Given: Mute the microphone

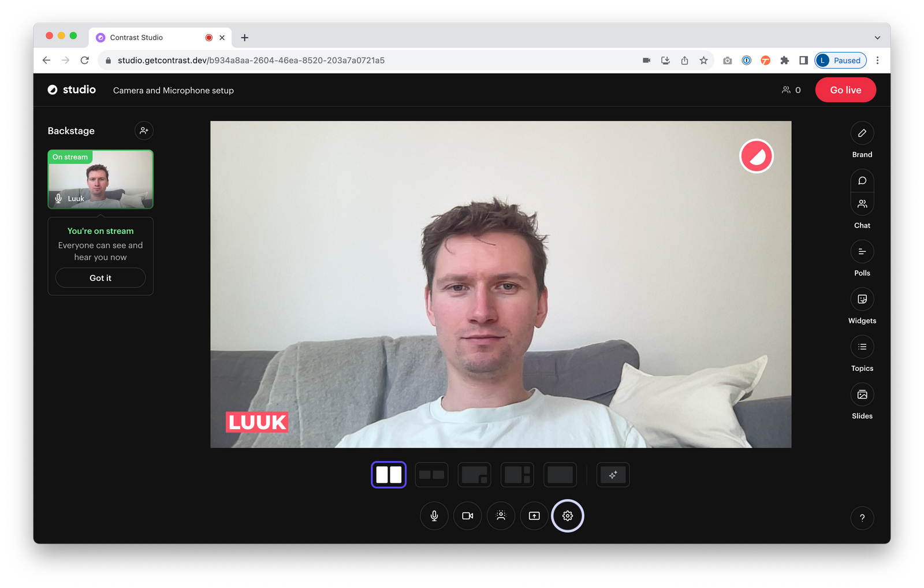Looking at the screenshot, I should click(434, 516).
